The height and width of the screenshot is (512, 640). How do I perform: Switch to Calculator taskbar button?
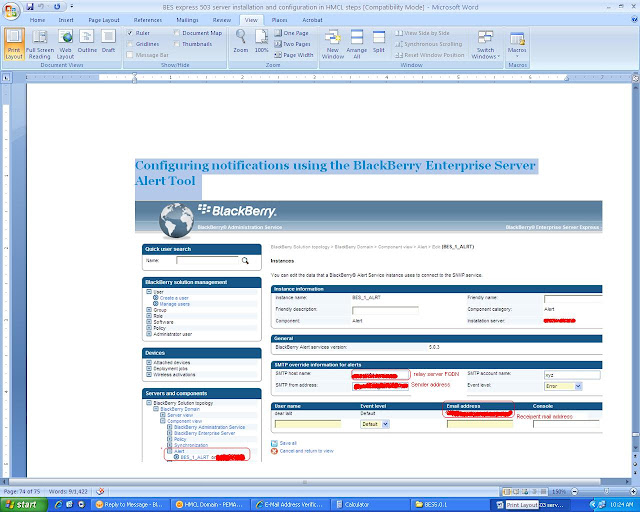(x=370, y=505)
